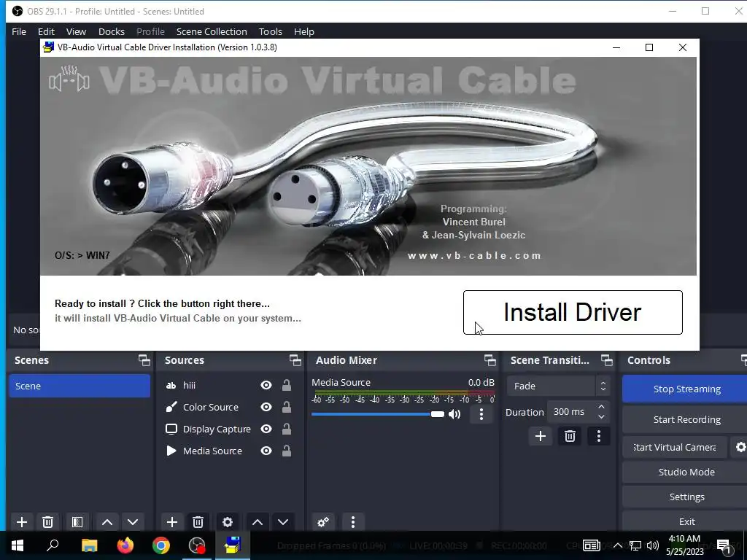Select the Media Source row in Sources
The image size is (747, 560).
(230, 451)
